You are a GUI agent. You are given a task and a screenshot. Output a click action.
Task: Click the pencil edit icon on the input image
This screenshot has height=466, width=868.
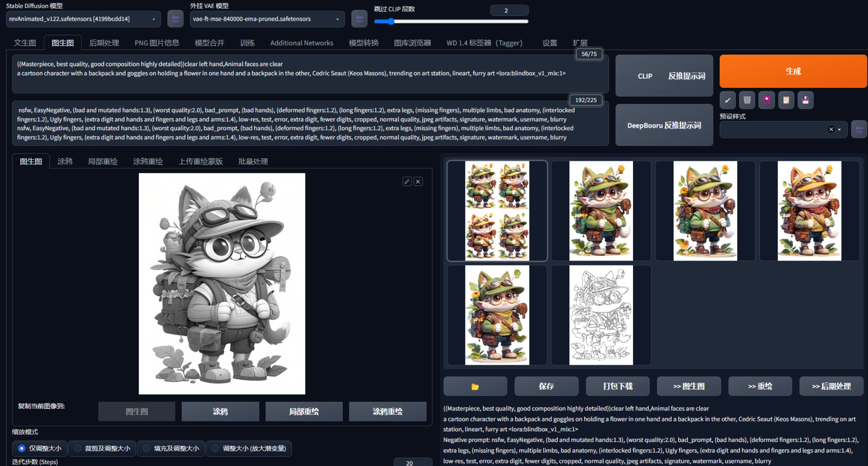[407, 182]
